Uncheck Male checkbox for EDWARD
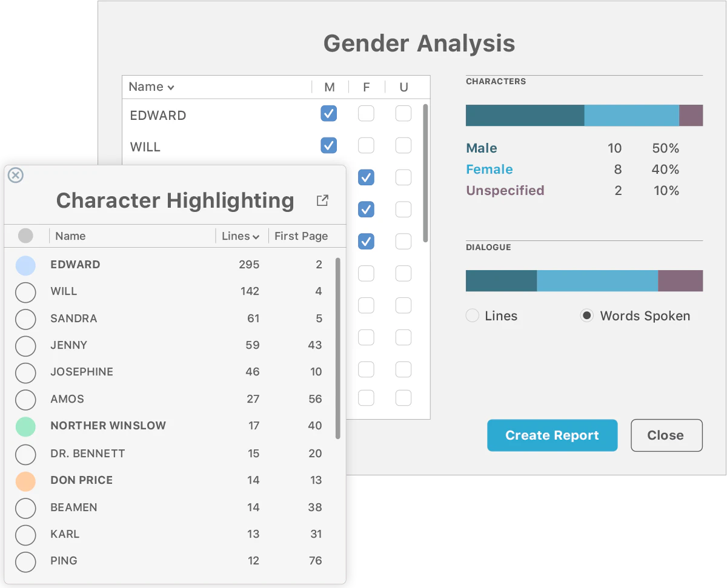The width and height of the screenshot is (727, 588). point(329,113)
